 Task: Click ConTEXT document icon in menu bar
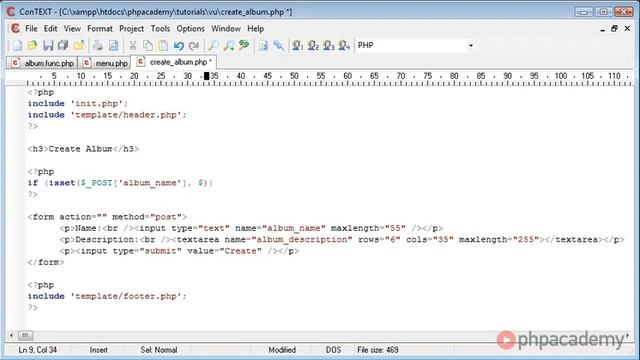16,29
